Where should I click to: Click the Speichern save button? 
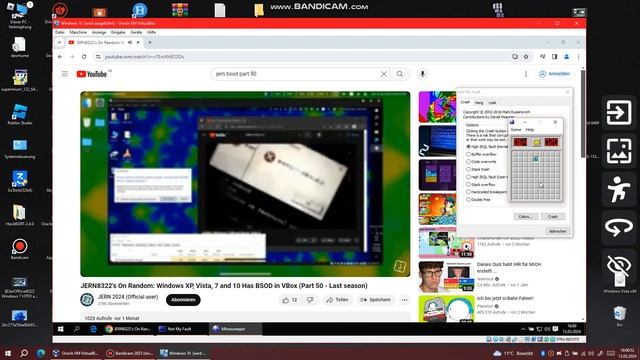[376, 300]
